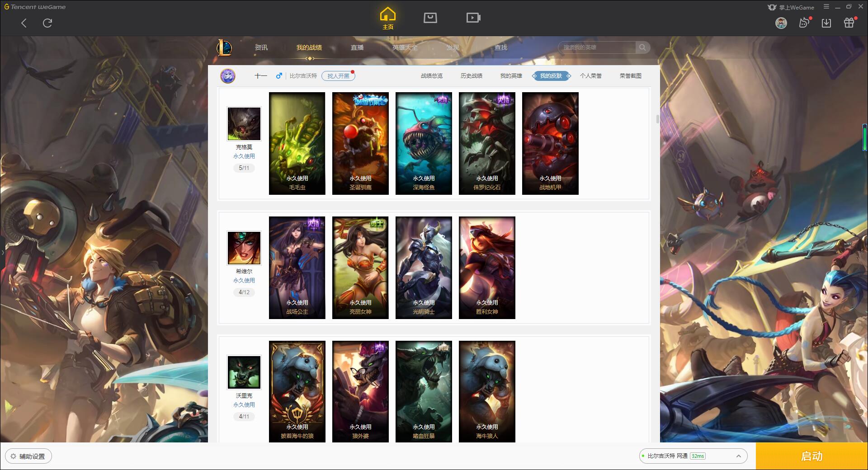868x470 pixels.
Task: Click the 启动 launch button
Action: [811, 456]
